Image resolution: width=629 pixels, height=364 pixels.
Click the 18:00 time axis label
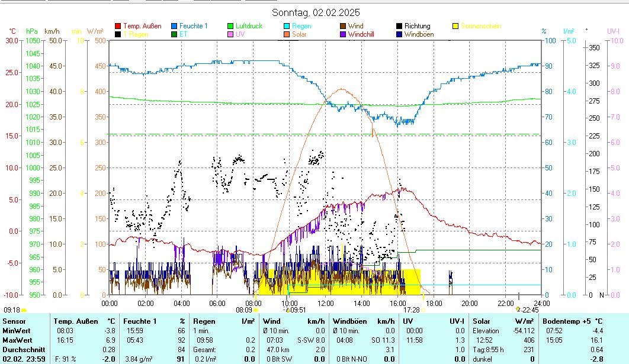pyautogui.click(x=434, y=304)
